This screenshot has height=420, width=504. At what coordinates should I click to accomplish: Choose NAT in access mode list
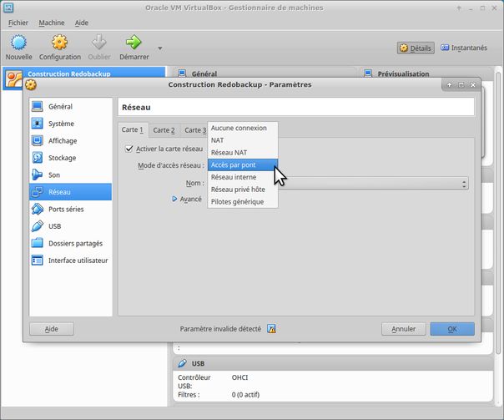click(x=243, y=140)
